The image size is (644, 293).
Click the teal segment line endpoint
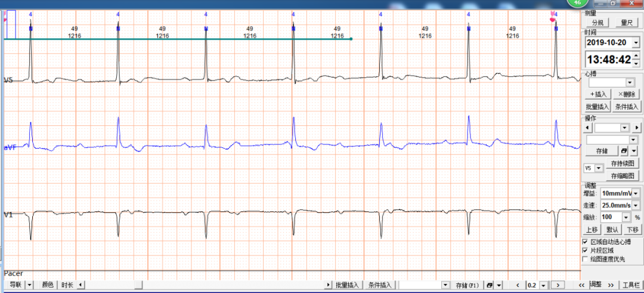(351, 39)
